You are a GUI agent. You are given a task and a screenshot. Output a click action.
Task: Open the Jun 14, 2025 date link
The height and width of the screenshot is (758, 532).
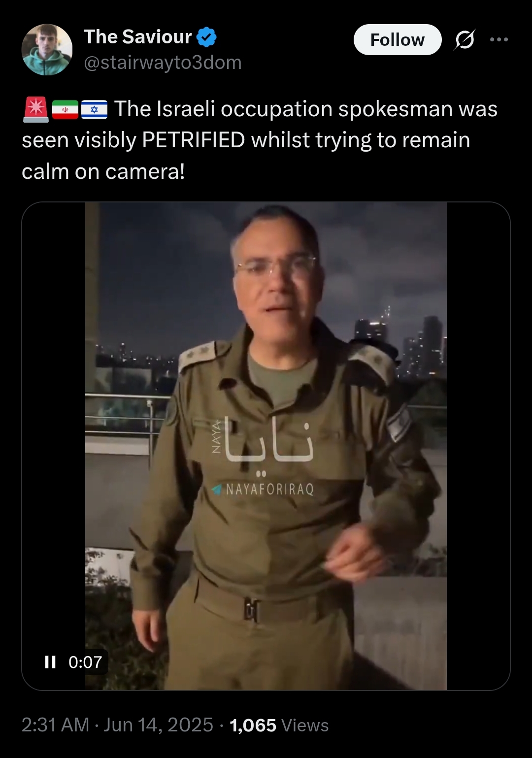tap(158, 725)
